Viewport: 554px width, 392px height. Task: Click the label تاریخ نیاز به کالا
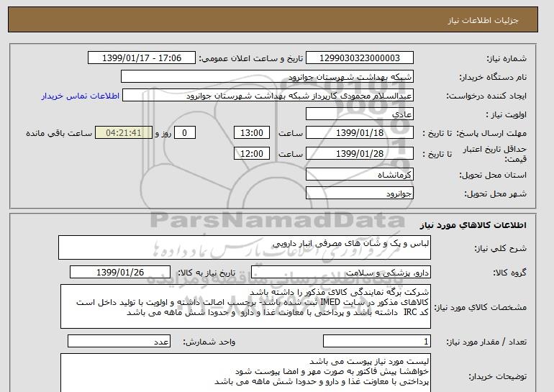click(x=206, y=273)
